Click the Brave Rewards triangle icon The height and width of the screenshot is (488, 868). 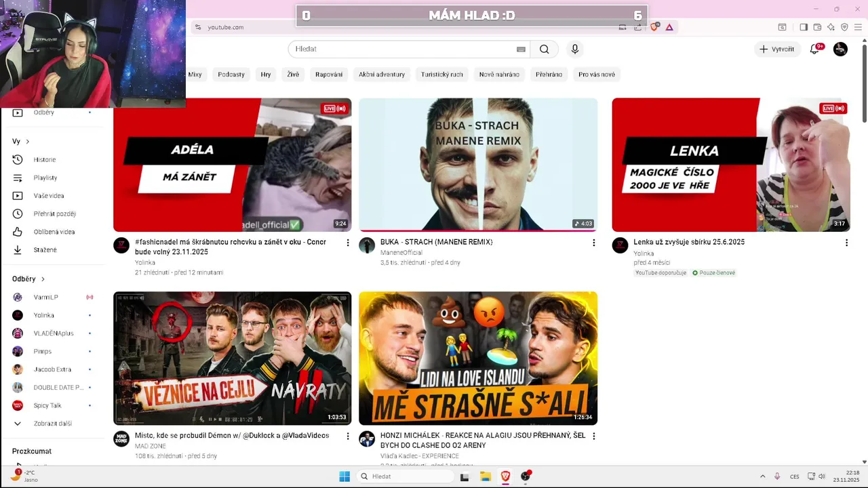tap(669, 27)
